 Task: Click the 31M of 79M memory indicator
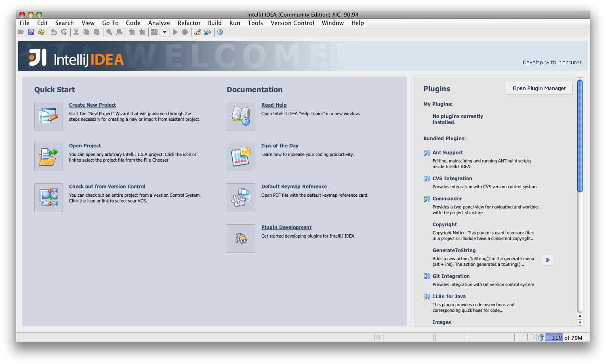coord(567,338)
